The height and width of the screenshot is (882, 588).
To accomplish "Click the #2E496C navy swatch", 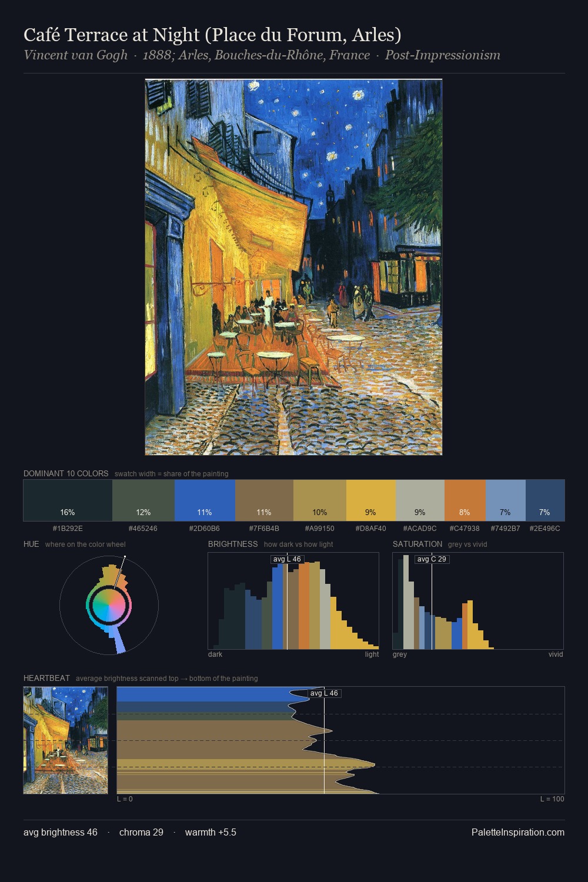I will tap(545, 500).
